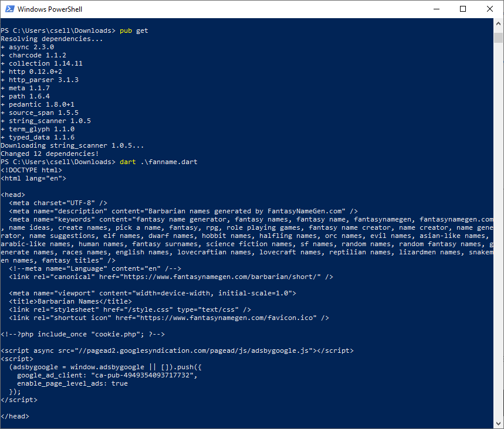Viewport: 504px width, 429px height.
Task: Click the '+ meta 1.1.7' line
Action: [25, 88]
